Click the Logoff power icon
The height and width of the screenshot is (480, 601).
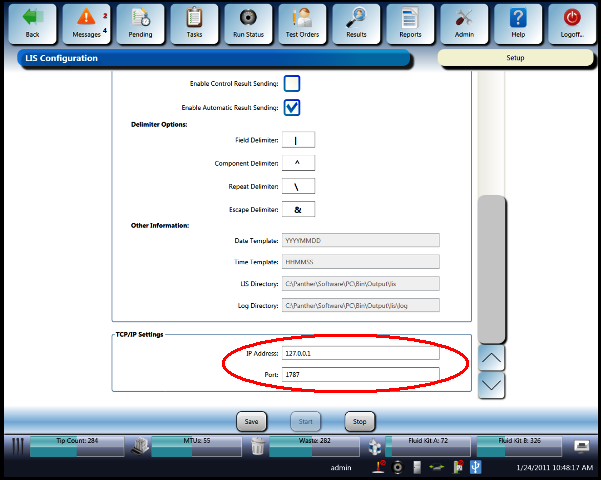tap(572, 19)
